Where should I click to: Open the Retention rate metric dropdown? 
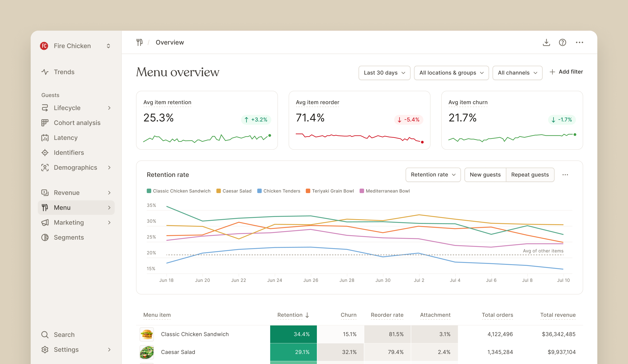433,175
